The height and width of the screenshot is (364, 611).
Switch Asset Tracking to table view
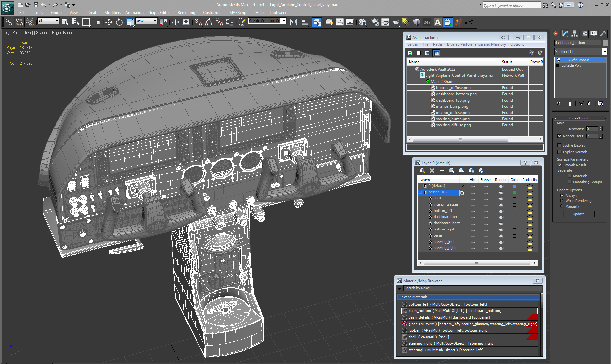click(x=437, y=53)
